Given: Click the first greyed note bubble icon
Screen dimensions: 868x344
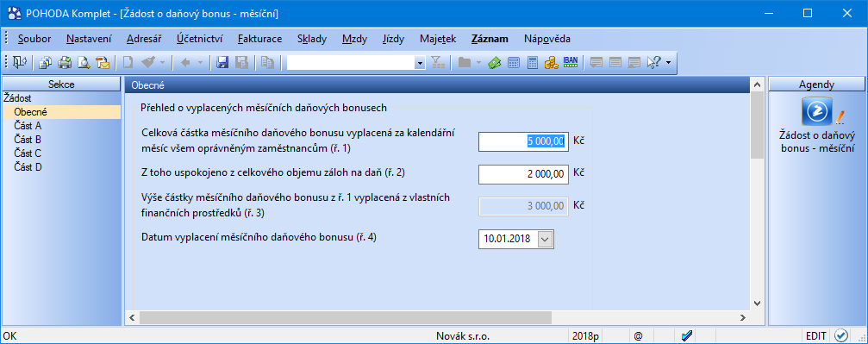Looking at the screenshot, I should (596, 63).
